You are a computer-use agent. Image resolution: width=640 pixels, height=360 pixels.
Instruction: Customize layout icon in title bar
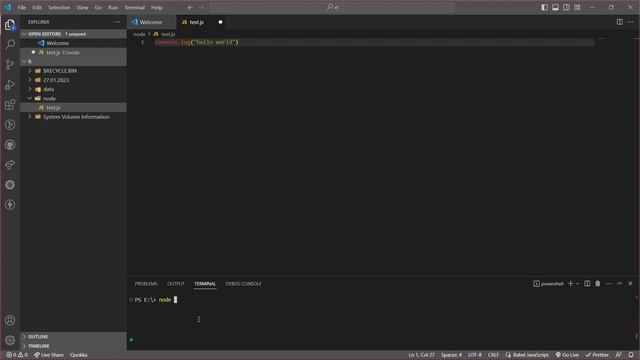coord(577,7)
